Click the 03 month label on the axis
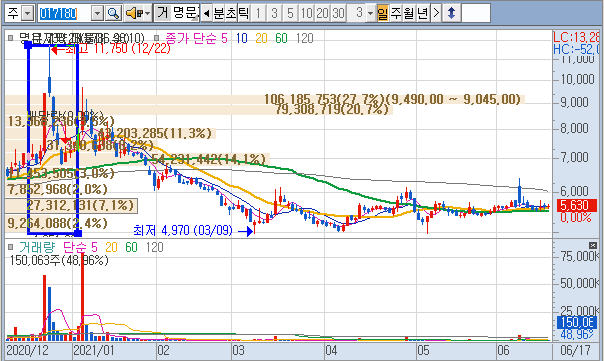Screen dimensions: 604x361 (x=238, y=351)
